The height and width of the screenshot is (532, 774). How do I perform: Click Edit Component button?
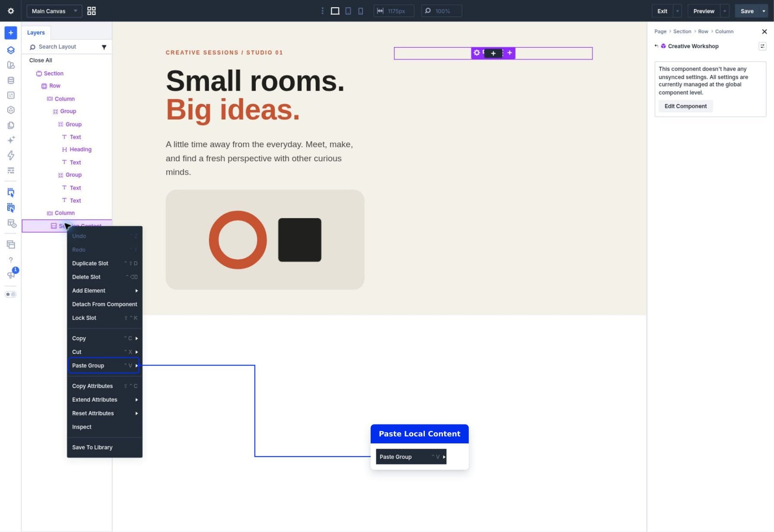(685, 106)
